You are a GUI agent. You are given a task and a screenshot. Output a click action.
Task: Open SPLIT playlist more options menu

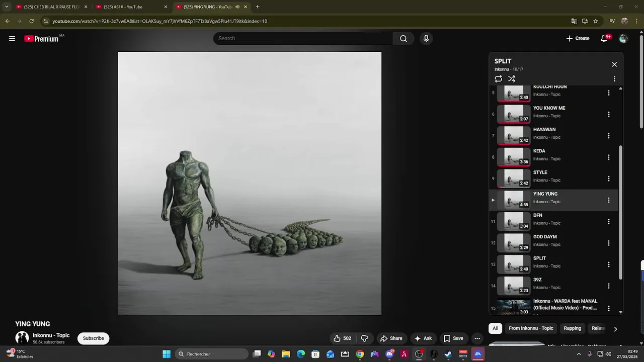(614, 79)
